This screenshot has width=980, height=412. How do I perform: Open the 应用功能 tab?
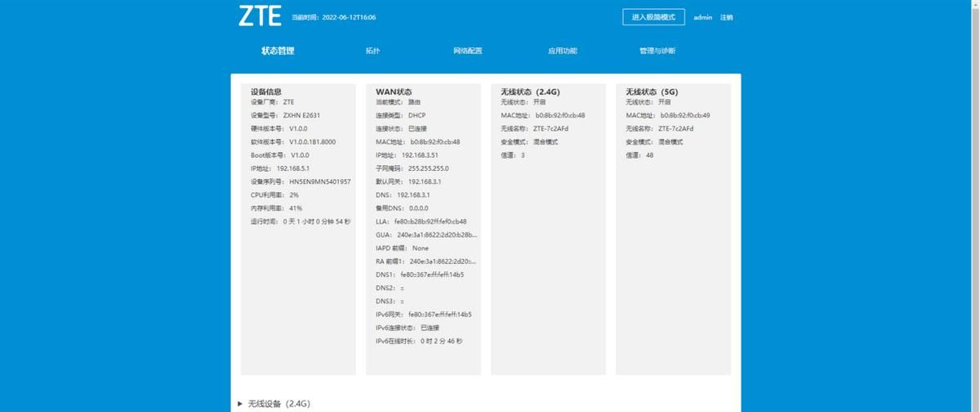tap(563, 51)
